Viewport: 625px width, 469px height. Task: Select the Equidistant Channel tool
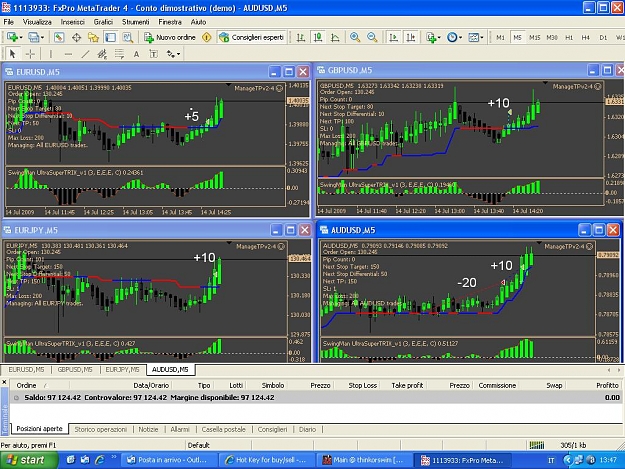tap(102, 54)
